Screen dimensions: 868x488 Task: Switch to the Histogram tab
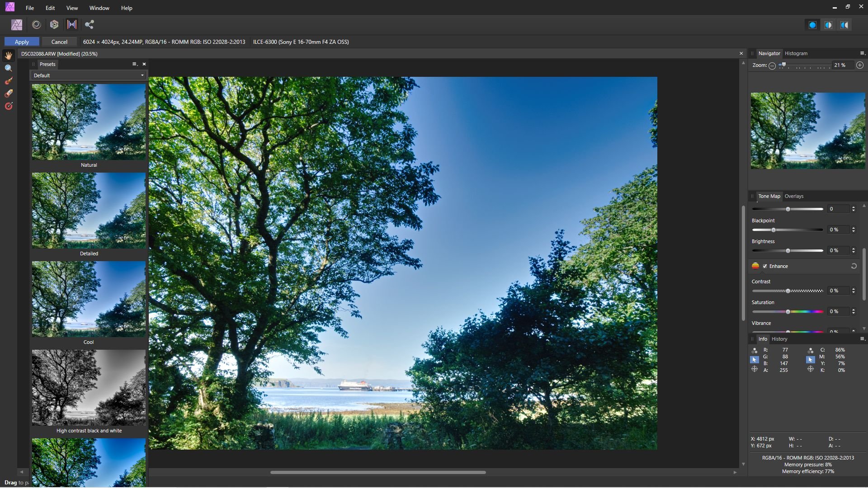pos(796,53)
